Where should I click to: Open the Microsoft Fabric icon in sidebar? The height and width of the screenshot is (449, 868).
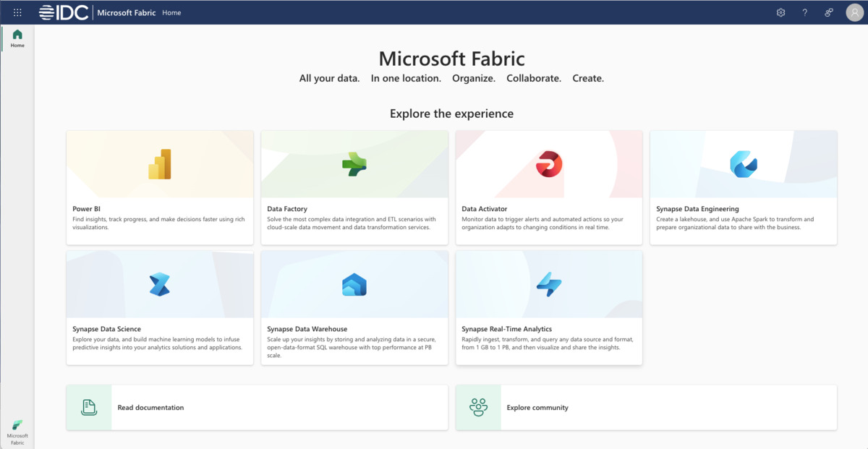coord(17,426)
